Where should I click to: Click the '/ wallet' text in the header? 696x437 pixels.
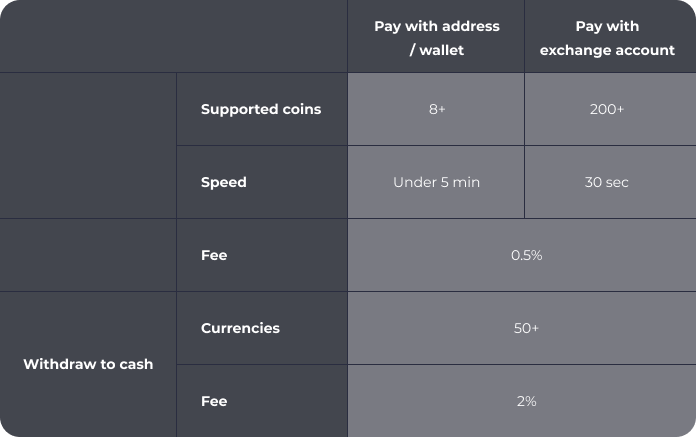click(437, 50)
